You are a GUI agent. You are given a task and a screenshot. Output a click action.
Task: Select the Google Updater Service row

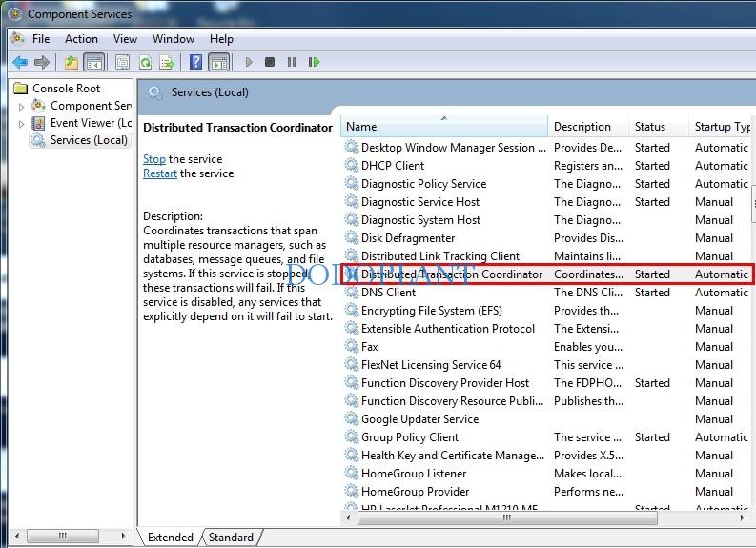coord(547,419)
